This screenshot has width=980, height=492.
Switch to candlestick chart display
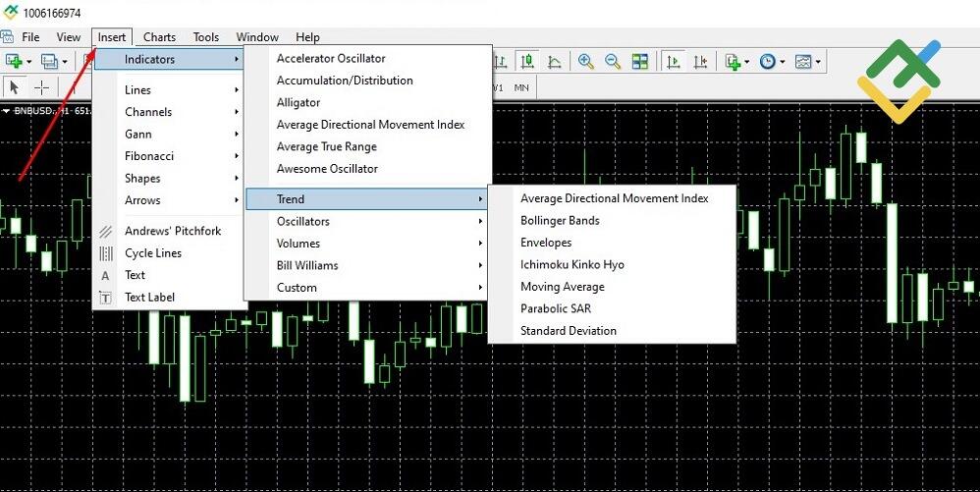tap(527, 61)
